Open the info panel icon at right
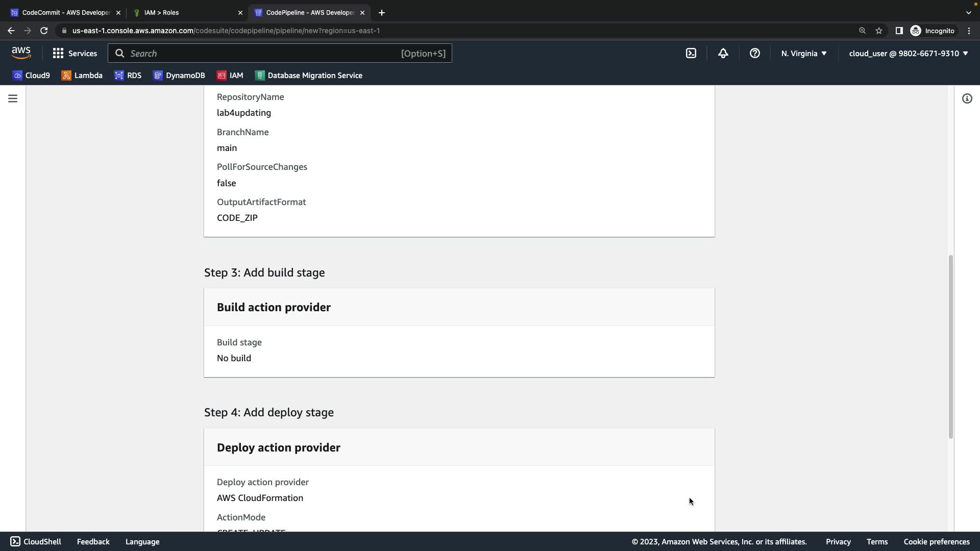Screen dimensions: 980x551 (x=967, y=98)
